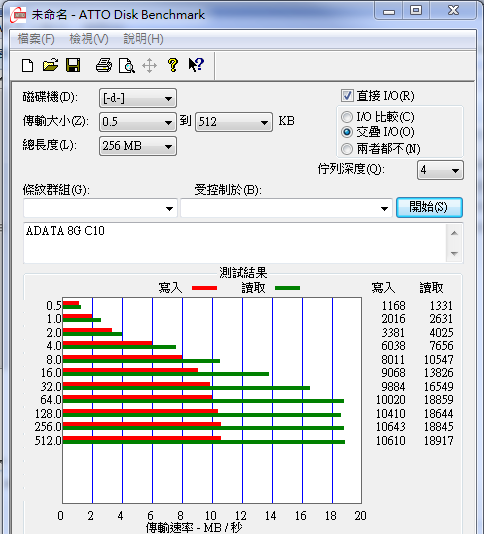
Task: Click the description text field ADATA 8G C10
Action: click(235, 243)
